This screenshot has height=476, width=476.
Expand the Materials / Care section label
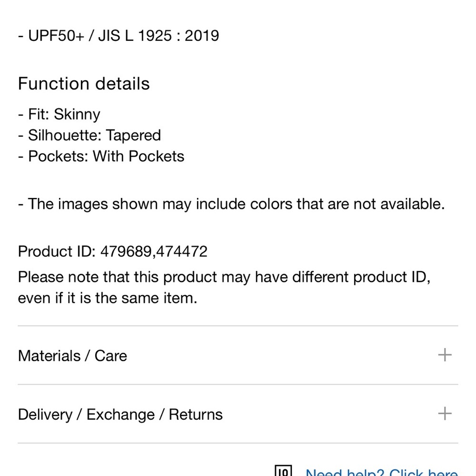pyautogui.click(x=72, y=356)
